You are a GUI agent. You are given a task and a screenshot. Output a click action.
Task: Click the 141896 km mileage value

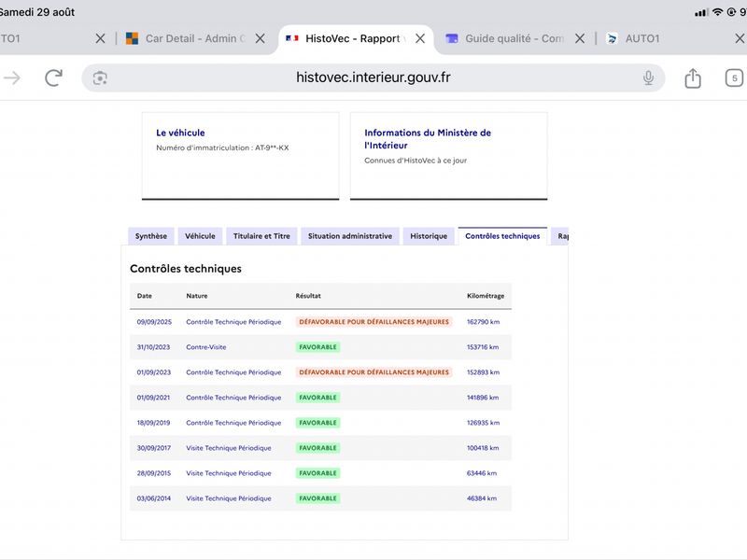(x=483, y=398)
